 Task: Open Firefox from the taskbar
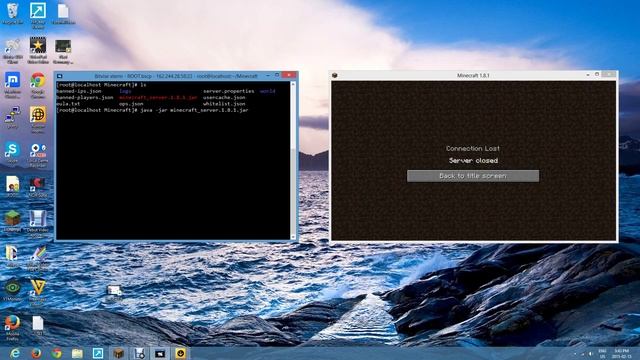(36, 353)
